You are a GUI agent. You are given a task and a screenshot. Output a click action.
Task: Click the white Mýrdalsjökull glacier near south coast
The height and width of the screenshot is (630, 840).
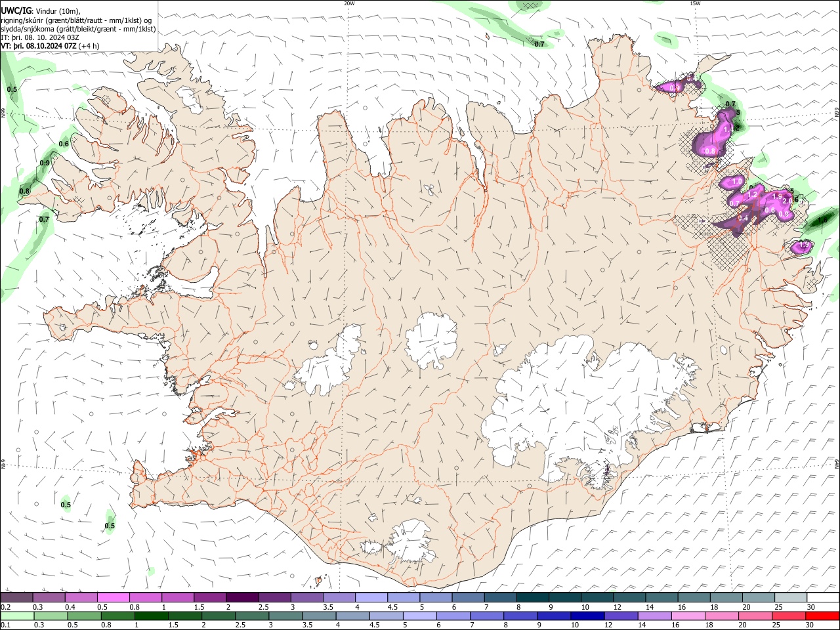(411, 543)
